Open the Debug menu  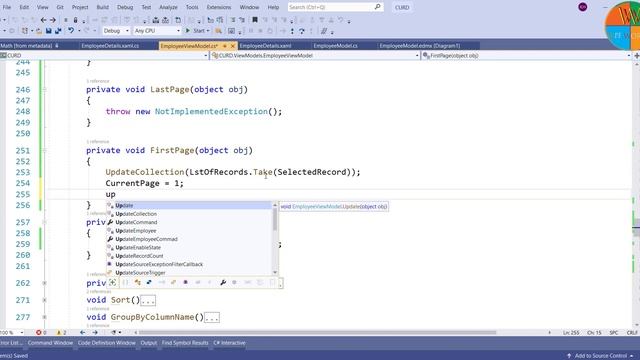[125, 7]
